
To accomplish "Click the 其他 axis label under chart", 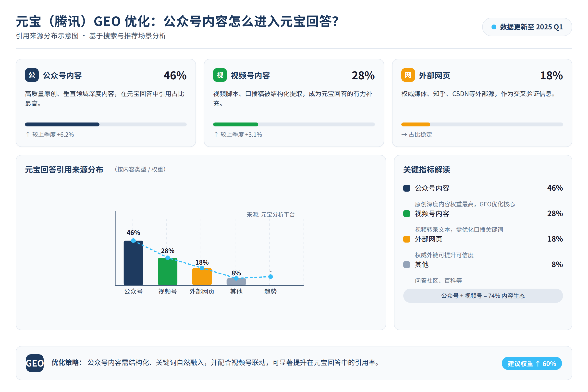I will (236, 292).
